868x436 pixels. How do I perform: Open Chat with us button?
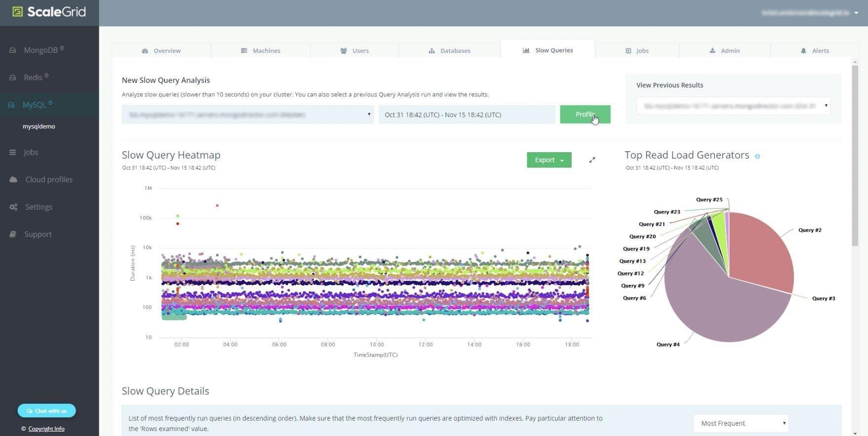[47, 411]
